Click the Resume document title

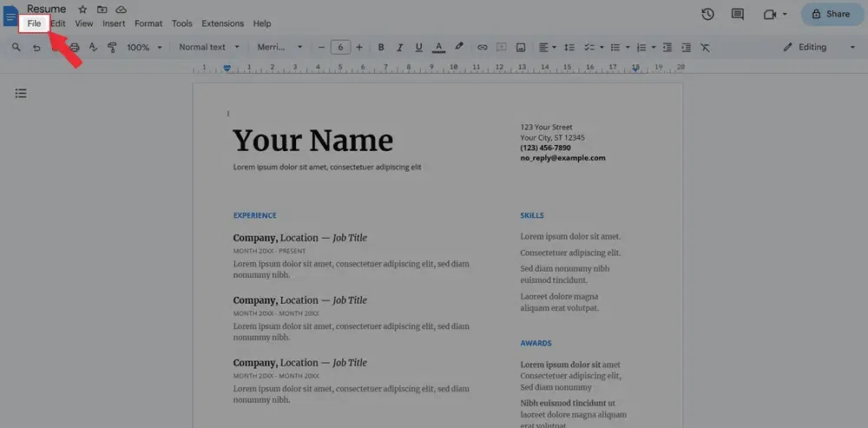pyautogui.click(x=47, y=9)
